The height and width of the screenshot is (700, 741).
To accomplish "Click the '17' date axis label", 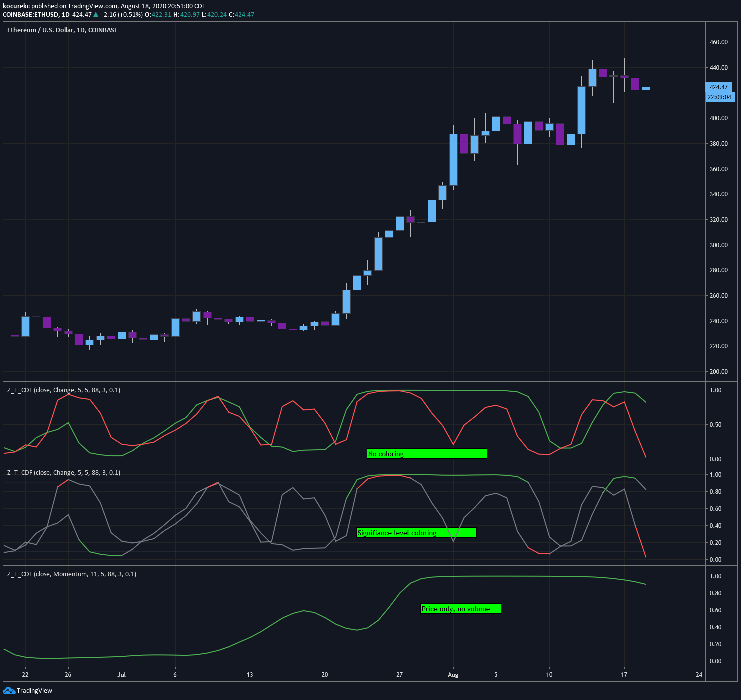I will coord(624,675).
